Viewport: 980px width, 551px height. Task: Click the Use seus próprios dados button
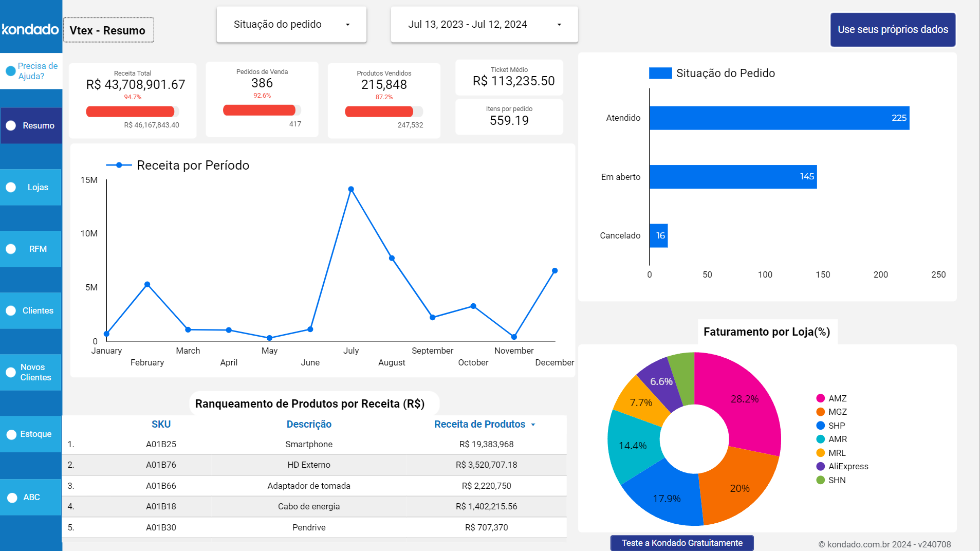tap(893, 29)
